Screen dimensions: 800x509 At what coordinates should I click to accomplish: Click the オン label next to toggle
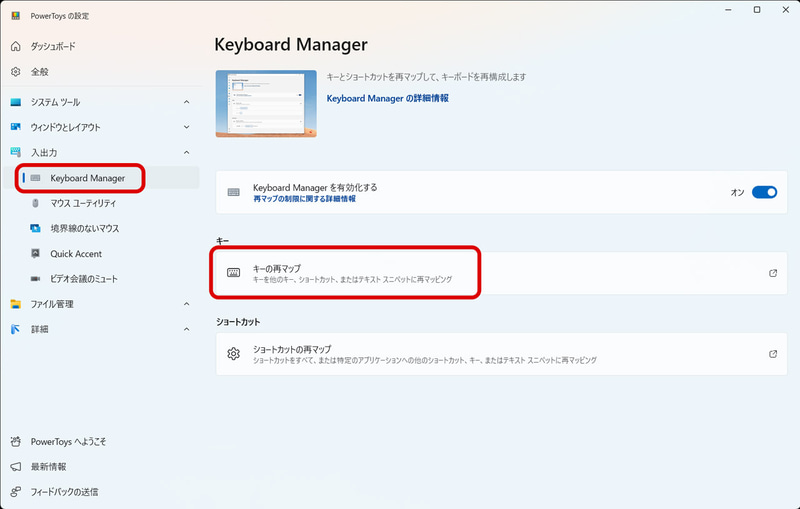(x=737, y=192)
